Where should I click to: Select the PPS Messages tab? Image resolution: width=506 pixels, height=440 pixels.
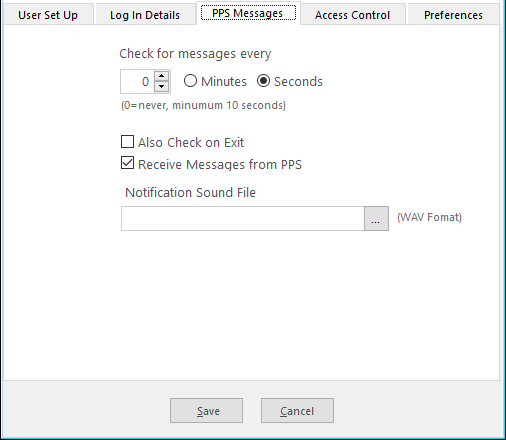click(x=248, y=13)
